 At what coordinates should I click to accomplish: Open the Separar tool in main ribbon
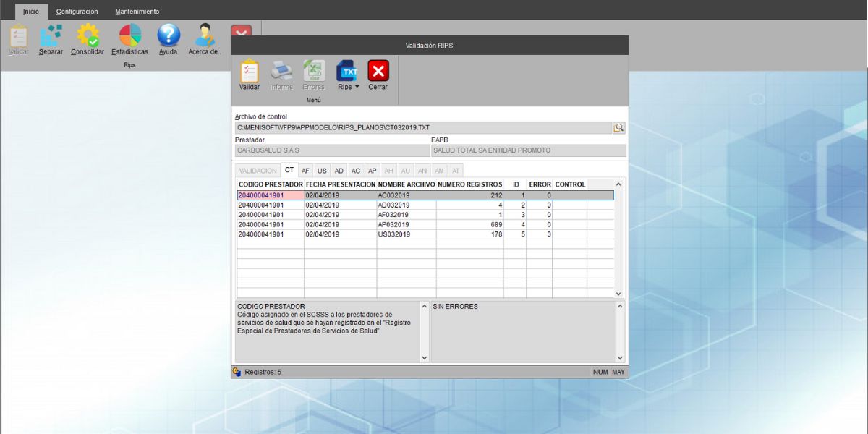click(51, 39)
